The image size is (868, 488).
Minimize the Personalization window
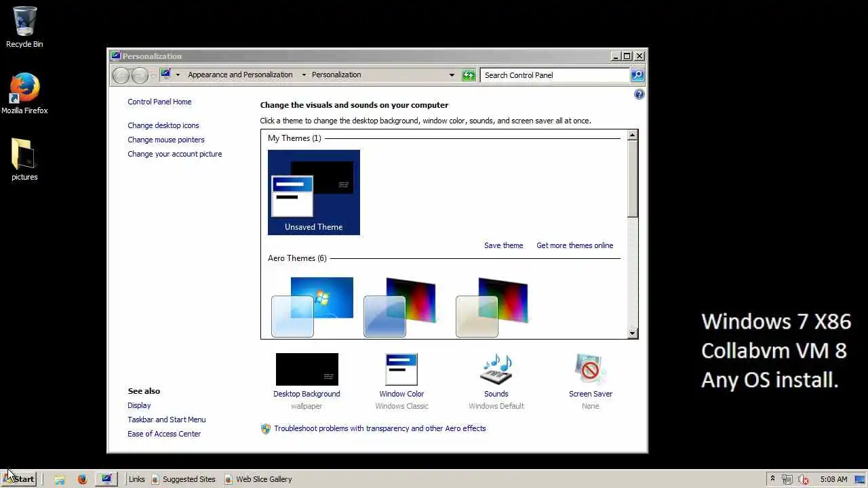pos(616,56)
